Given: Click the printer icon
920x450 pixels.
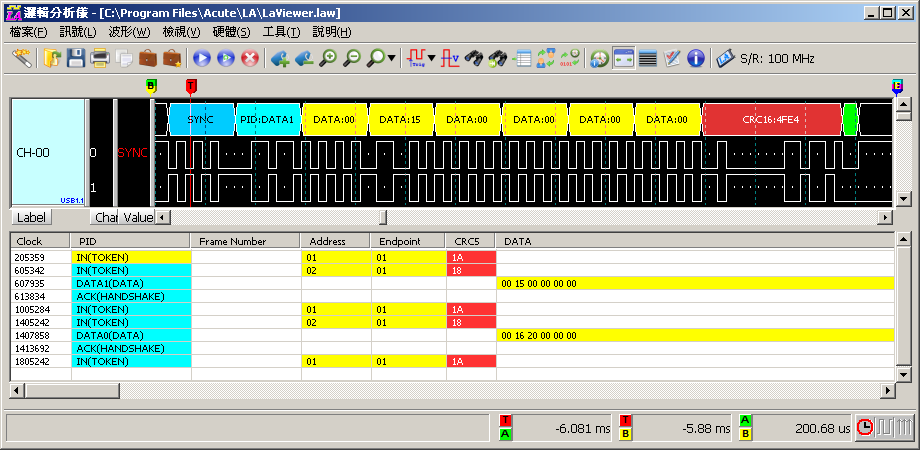Looking at the screenshot, I should click(100, 58).
